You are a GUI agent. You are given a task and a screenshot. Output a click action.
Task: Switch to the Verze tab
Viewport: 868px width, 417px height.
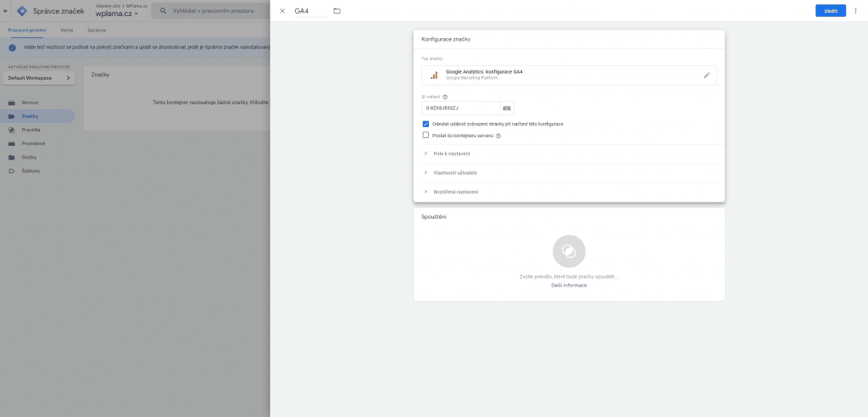(66, 30)
